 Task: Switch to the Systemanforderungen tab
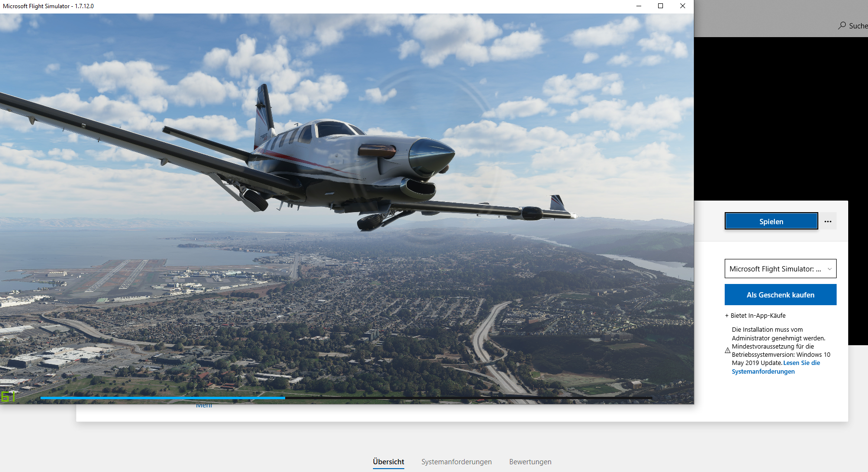coord(456,462)
